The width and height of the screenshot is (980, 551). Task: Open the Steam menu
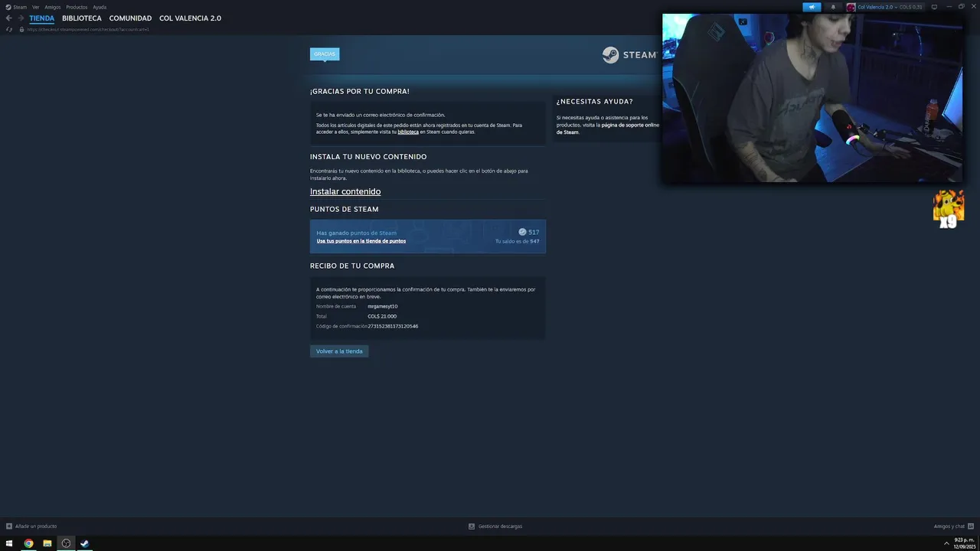pos(16,7)
